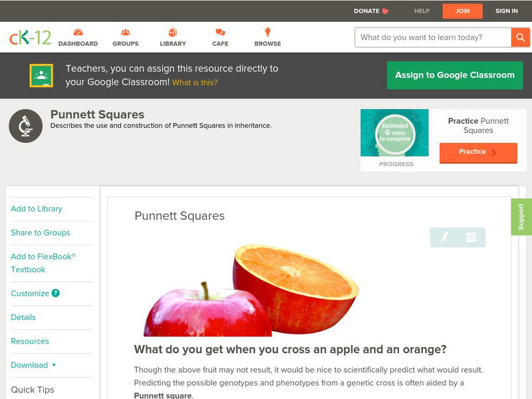The height and width of the screenshot is (399, 532).
Task: Open the Dashboard gauge icon
Action: pos(78,32)
